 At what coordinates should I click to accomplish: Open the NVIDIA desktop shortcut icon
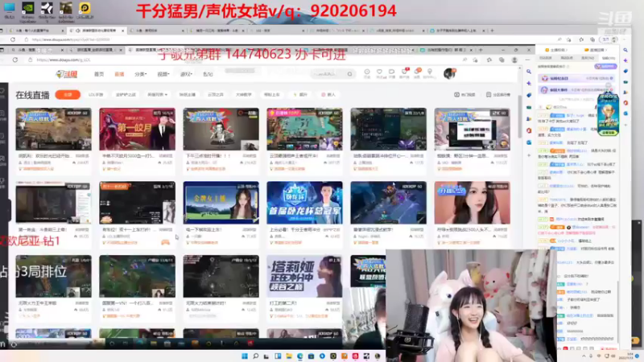click(x=28, y=11)
